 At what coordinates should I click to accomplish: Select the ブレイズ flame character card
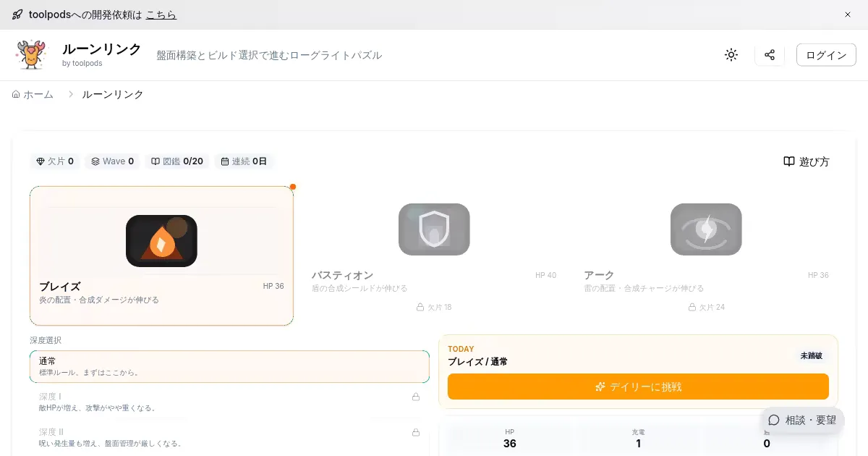[161, 256]
